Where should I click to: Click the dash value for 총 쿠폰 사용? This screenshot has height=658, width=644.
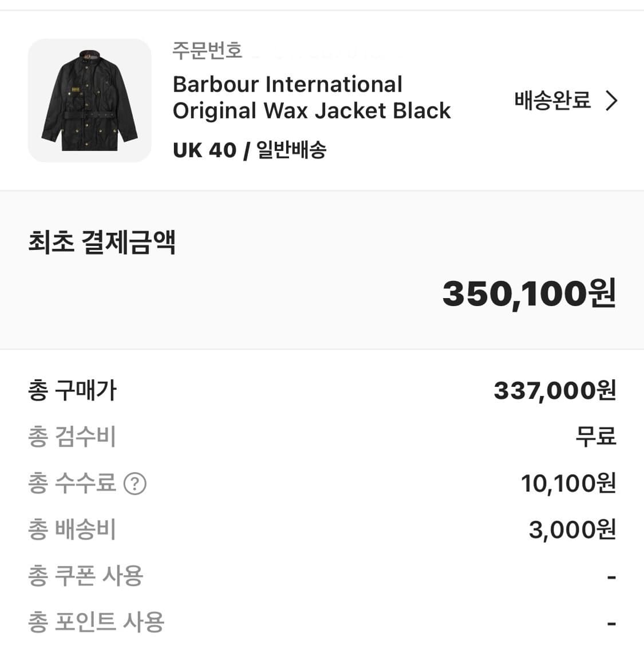point(611,577)
